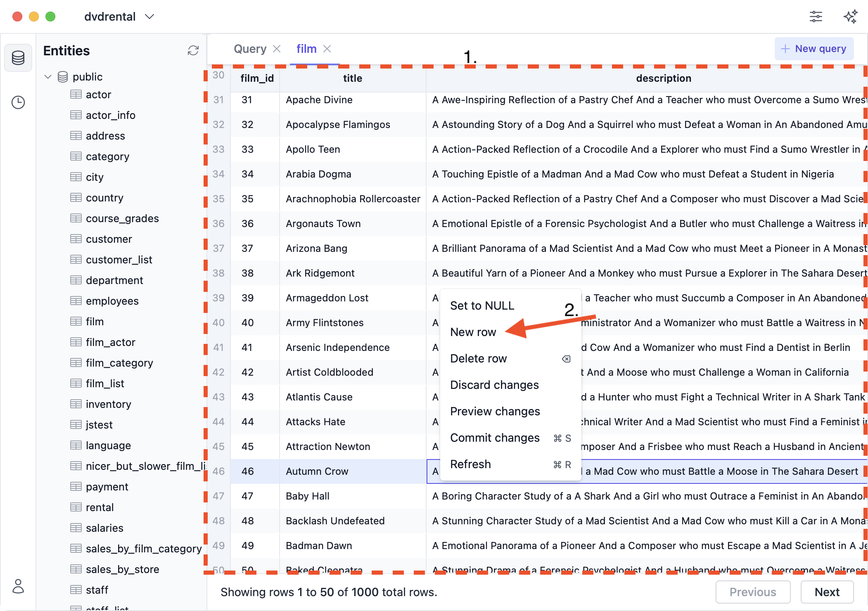This screenshot has width=868, height=611.
Task: Select film_id cell 44
Action: point(255,422)
